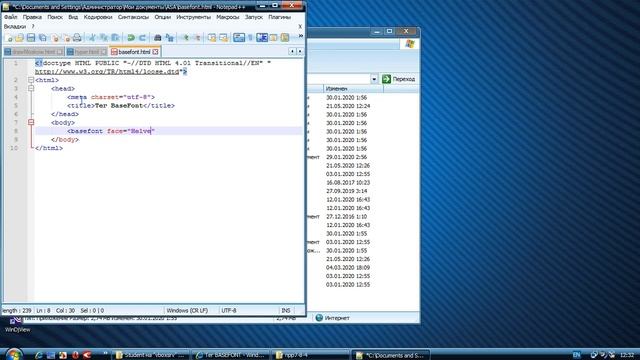This screenshot has width=640, height=360.
Task: Open the Запуск menu
Action: tap(253, 17)
